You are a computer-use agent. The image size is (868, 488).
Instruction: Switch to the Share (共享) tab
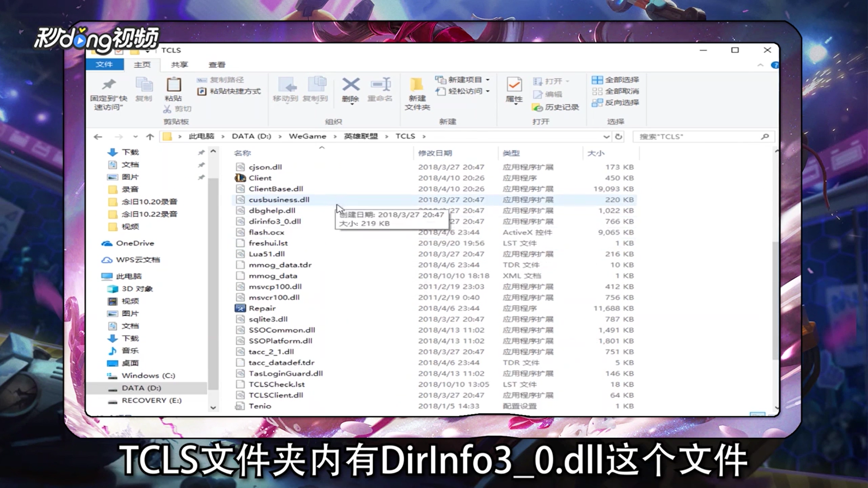click(x=179, y=65)
